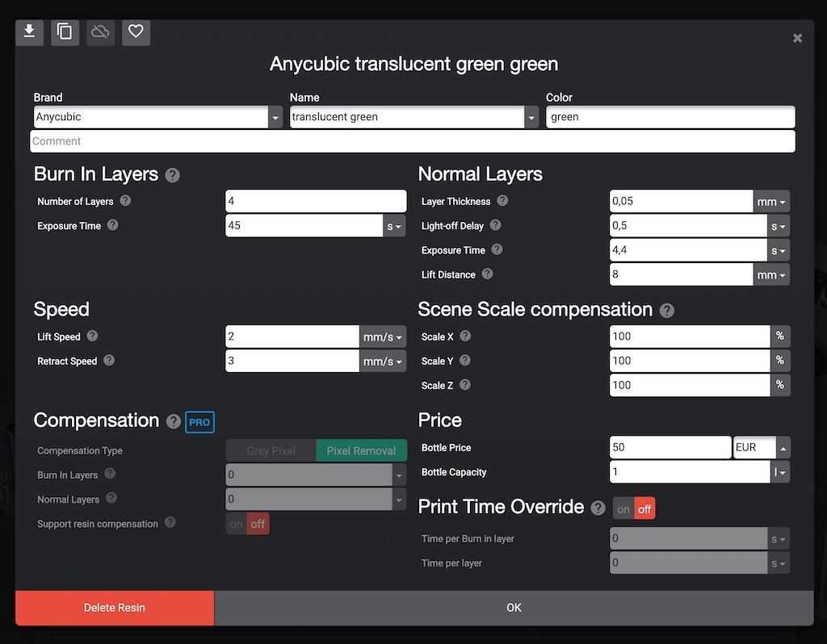Confirm with the OK button
This screenshot has width=827, height=644.
(x=514, y=608)
